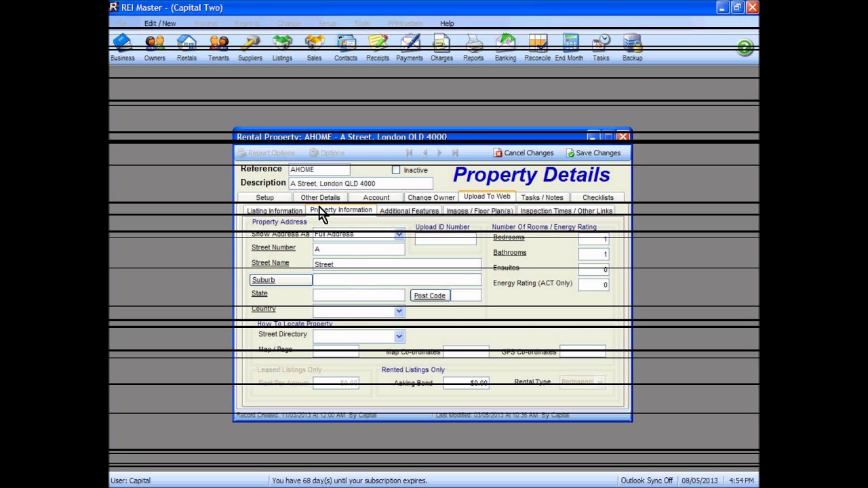Open the Property Information sub-tab
Viewport: 868px width, 488px height.
pos(341,210)
